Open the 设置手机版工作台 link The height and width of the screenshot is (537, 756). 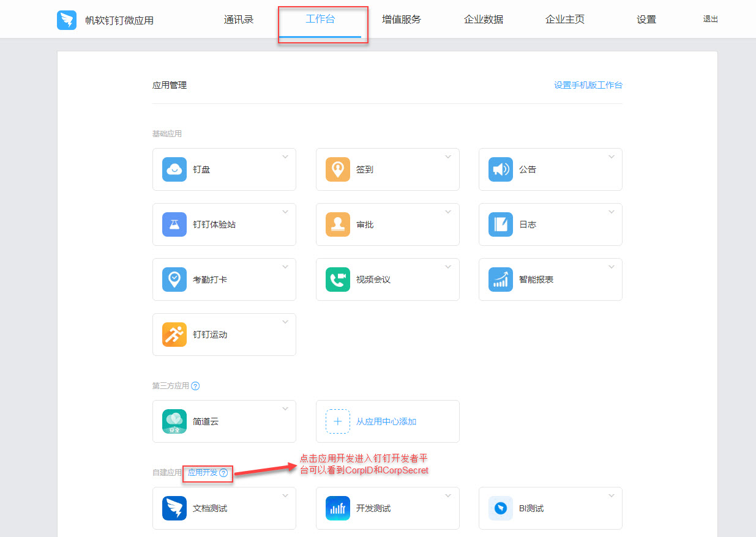[x=588, y=85]
